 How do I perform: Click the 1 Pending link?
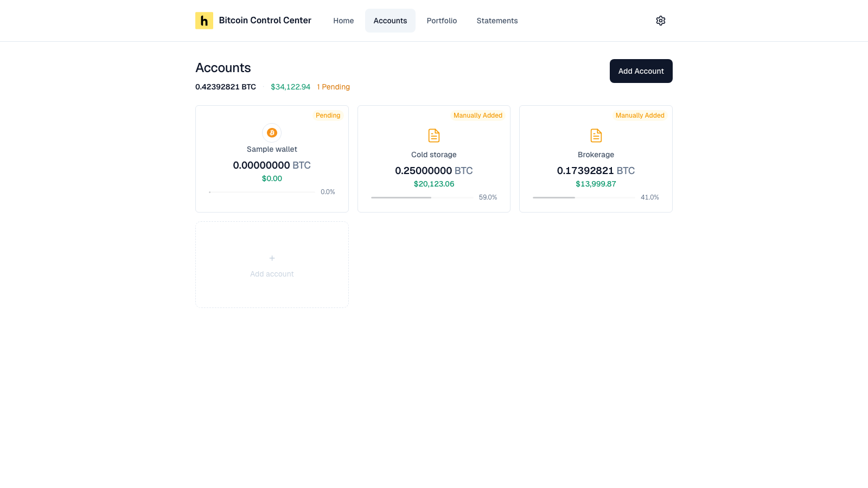coord(333,87)
